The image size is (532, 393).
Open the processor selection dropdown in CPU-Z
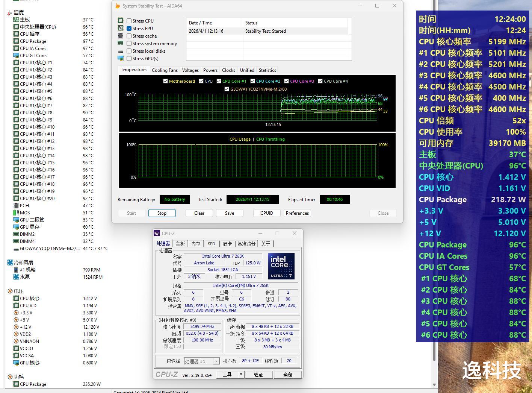[216, 361]
